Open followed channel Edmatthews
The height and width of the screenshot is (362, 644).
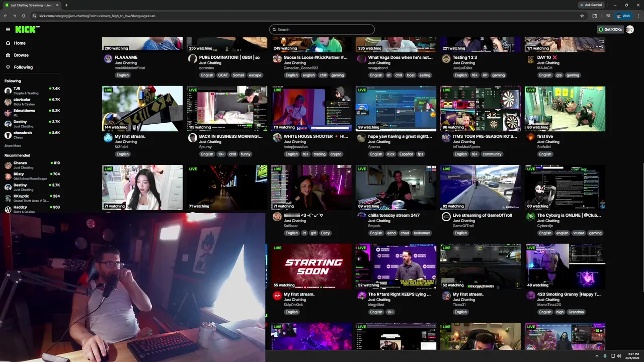[32, 113]
